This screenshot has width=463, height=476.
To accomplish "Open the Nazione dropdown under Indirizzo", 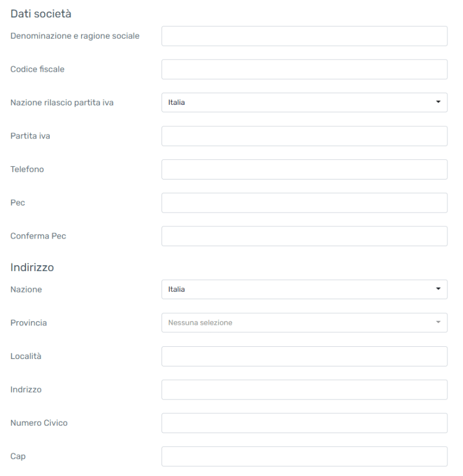I will (304, 290).
